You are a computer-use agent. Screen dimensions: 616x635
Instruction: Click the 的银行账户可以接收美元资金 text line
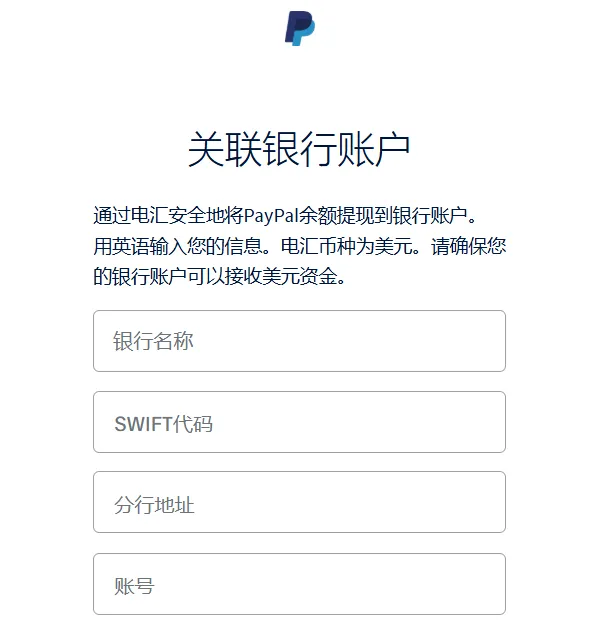coord(220,277)
